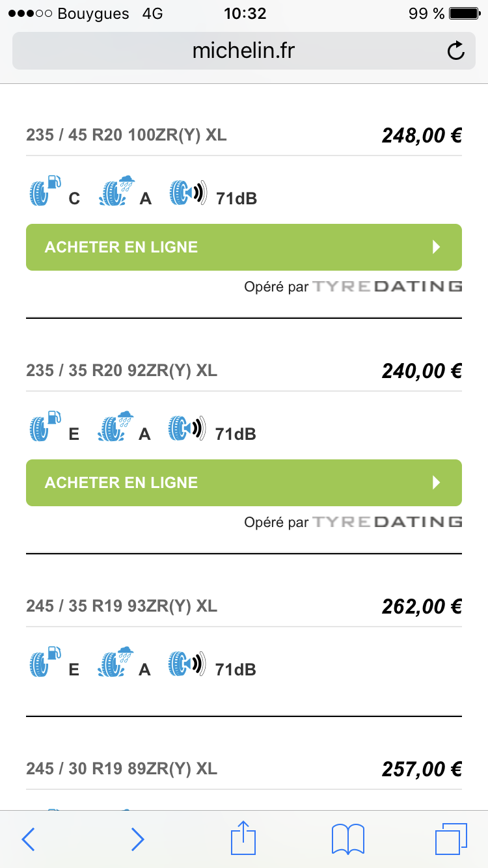Tap the Safari reload page icon
Viewport: 488px width, 868px height.
point(456,51)
